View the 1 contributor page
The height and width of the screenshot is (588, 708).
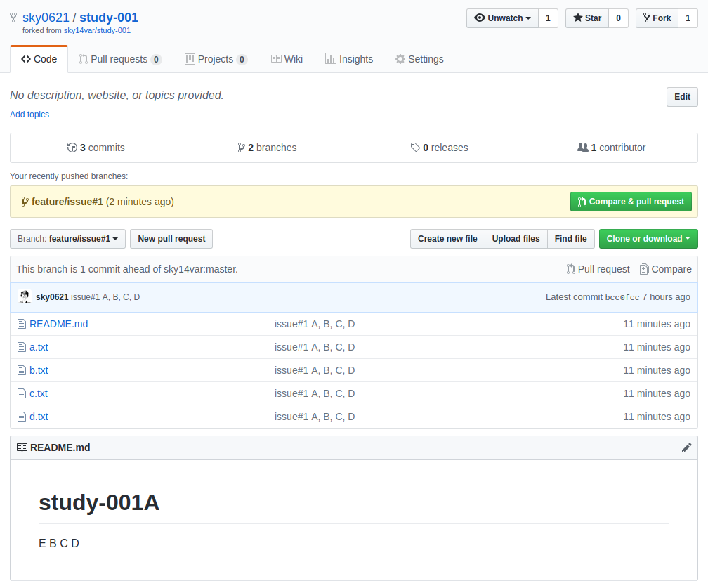pos(611,148)
